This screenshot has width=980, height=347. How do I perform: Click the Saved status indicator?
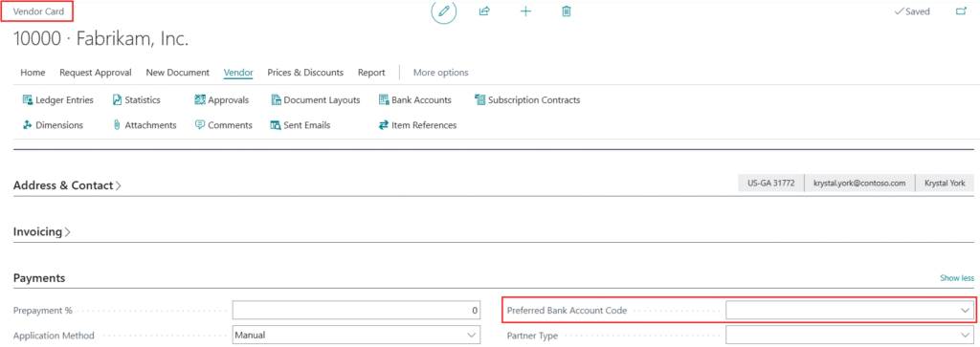tap(912, 11)
